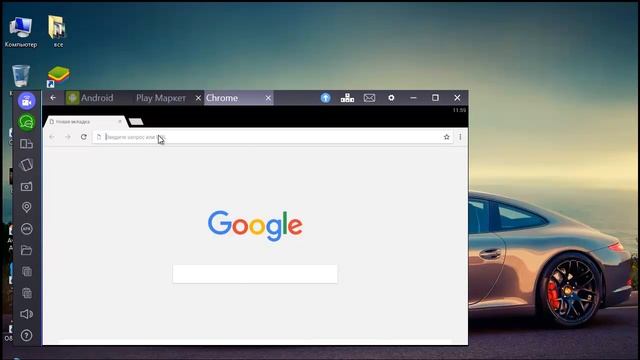Open the Recycle Bin desktop icon
Image resolution: width=640 pixels, height=360 pixels.
20,76
